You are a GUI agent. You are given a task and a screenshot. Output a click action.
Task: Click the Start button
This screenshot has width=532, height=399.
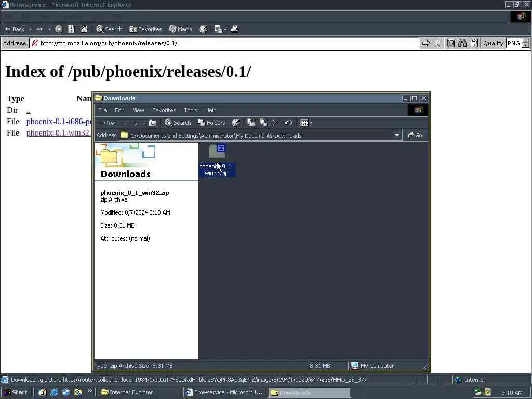coord(15,393)
